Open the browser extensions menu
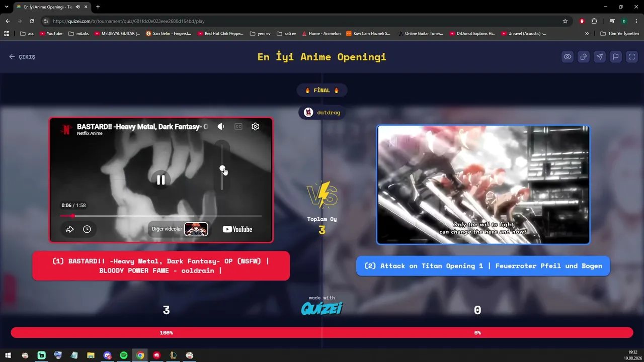 pyautogui.click(x=594, y=21)
